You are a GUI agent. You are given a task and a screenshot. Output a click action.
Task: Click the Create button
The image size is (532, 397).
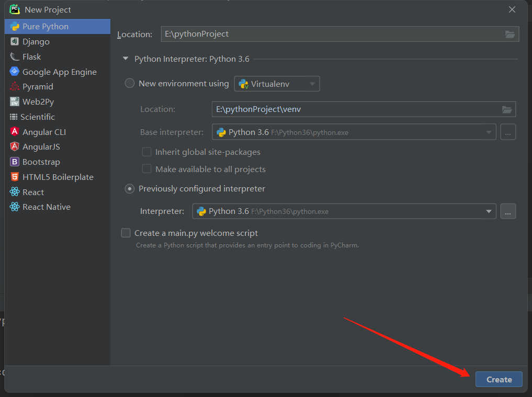point(499,379)
